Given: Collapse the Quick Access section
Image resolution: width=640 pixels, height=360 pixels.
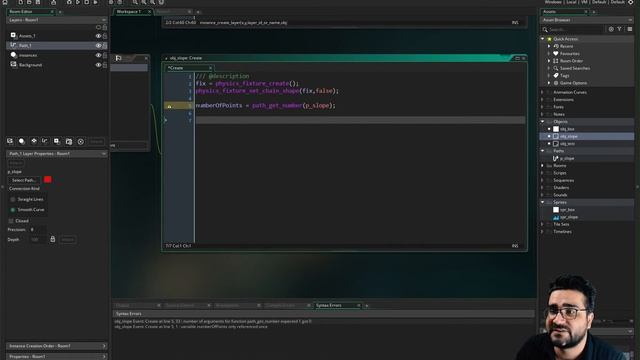Looking at the screenshot, I should point(542,39).
